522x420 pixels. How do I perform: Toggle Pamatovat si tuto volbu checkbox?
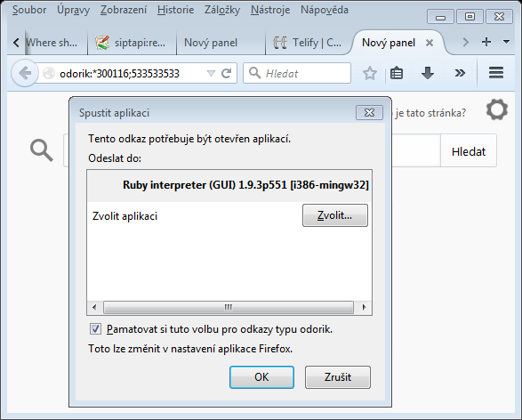click(x=95, y=329)
